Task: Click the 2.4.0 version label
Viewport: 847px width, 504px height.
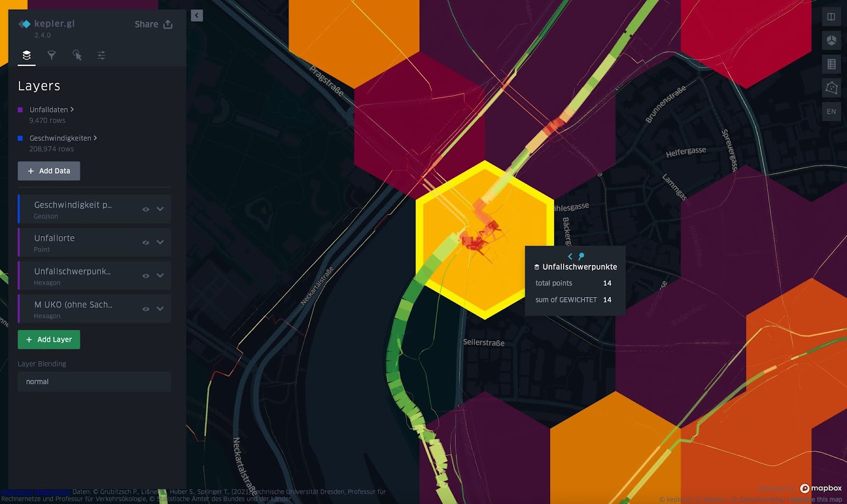Action: (42, 35)
